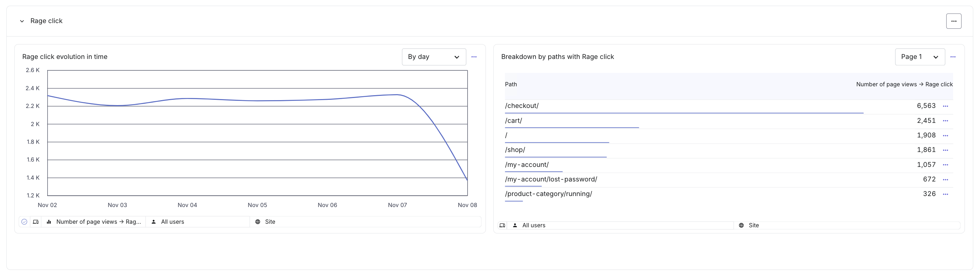This screenshot has height=277, width=980.
Task: Open the By day granularity dropdown
Action: (x=434, y=57)
